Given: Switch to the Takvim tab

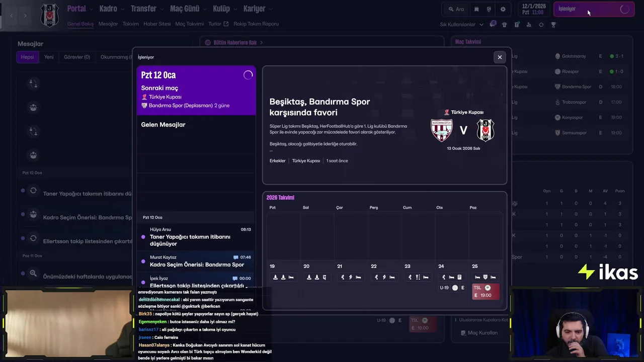Looking at the screenshot, I should coord(131,24).
